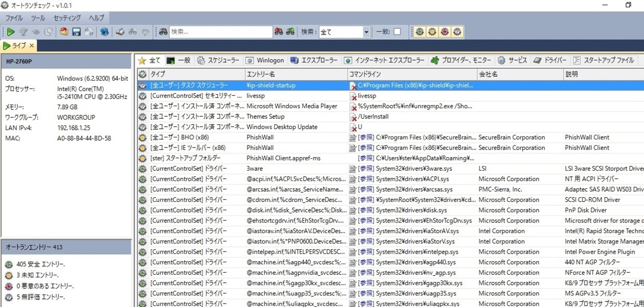The image size is (644, 307).
Task: Click the 405 安全 エントリー summary line
Action: (40, 264)
